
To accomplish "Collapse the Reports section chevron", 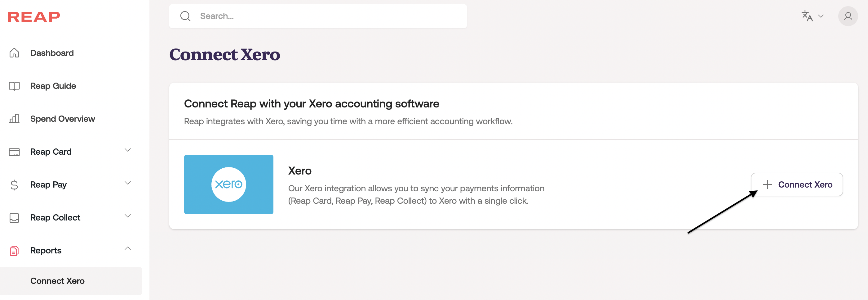I will 128,249.
